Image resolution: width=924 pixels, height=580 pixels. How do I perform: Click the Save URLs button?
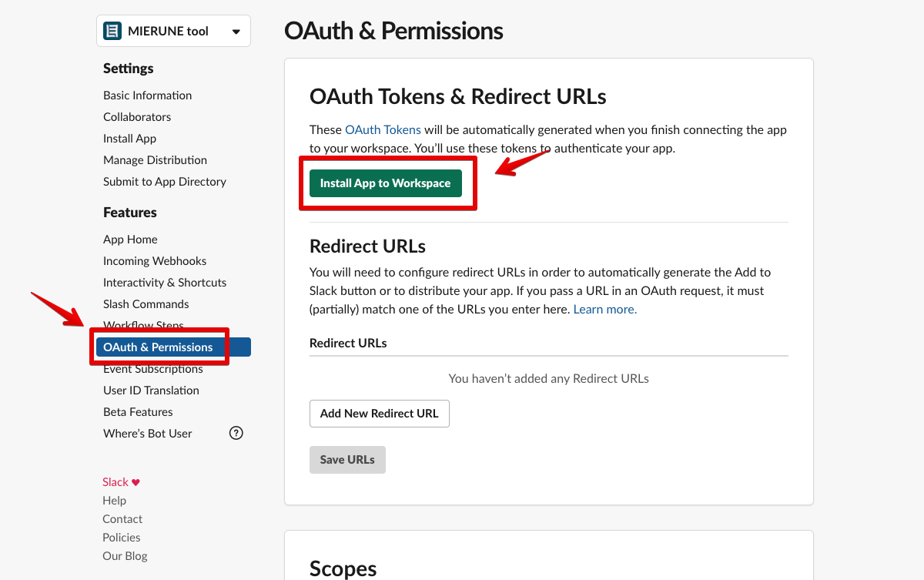coord(347,460)
